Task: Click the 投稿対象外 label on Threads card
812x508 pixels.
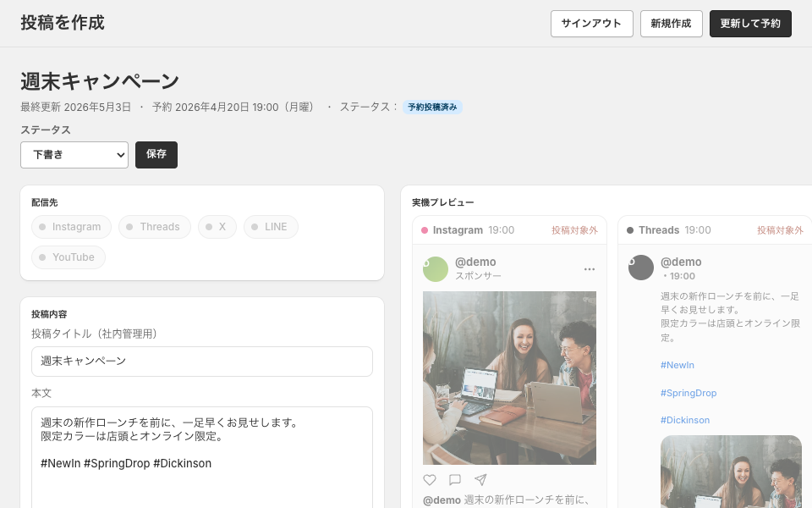Action: [x=780, y=230]
